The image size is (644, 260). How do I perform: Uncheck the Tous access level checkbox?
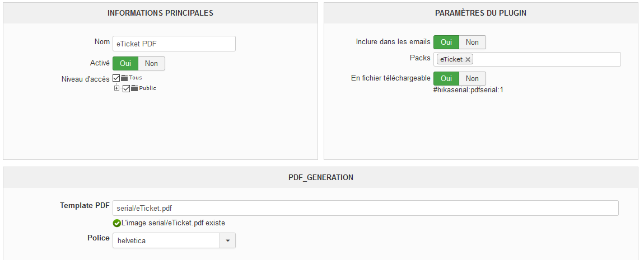click(116, 78)
